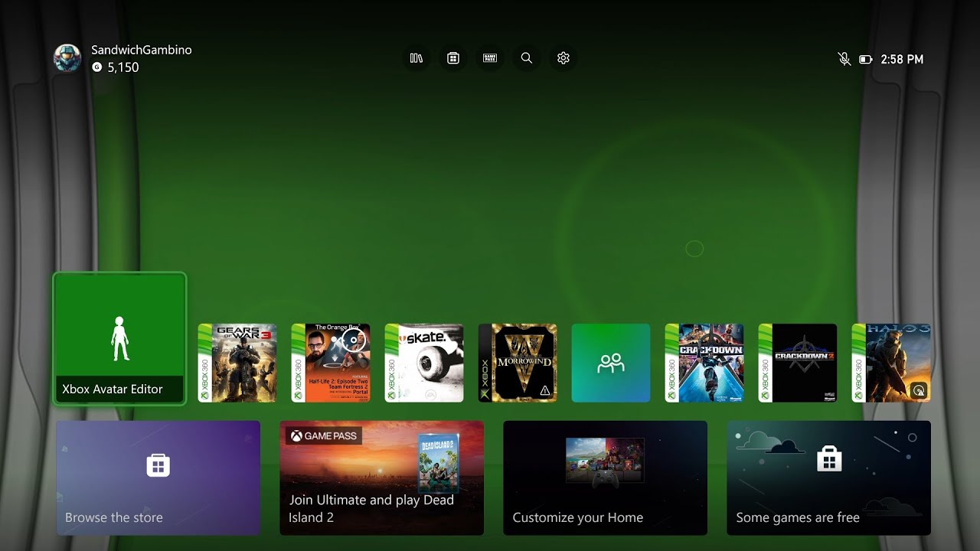Open Join Ultimate and play Dead Island 2 card
This screenshot has width=980, height=551.
point(382,478)
